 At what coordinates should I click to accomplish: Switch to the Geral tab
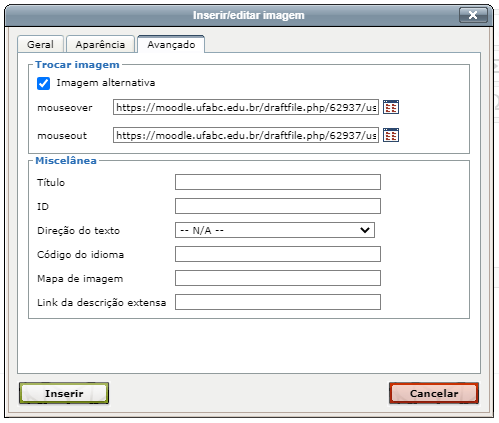[40, 44]
